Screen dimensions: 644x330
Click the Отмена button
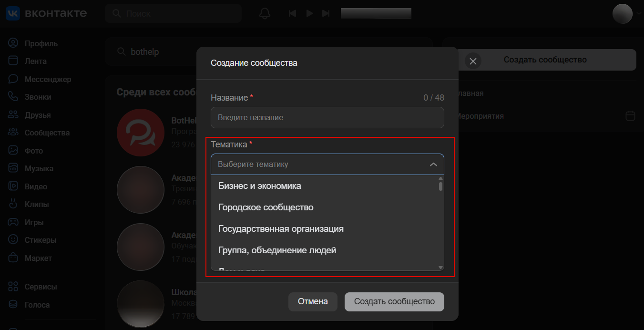click(313, 301)
